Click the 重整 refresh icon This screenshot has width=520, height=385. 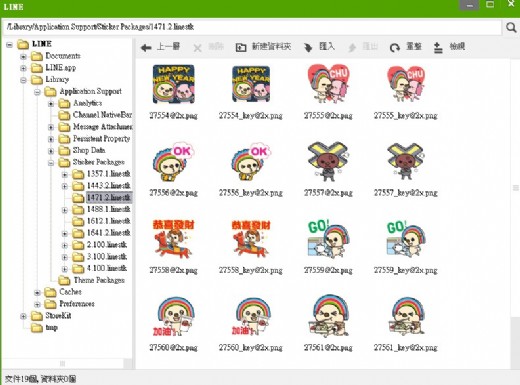[395, 48]
